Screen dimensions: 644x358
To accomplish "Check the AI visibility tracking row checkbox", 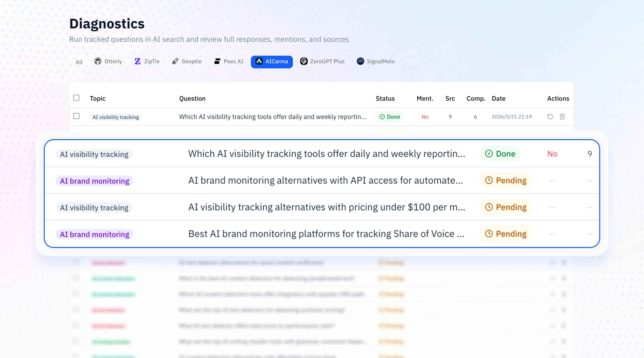I will 76,116.
